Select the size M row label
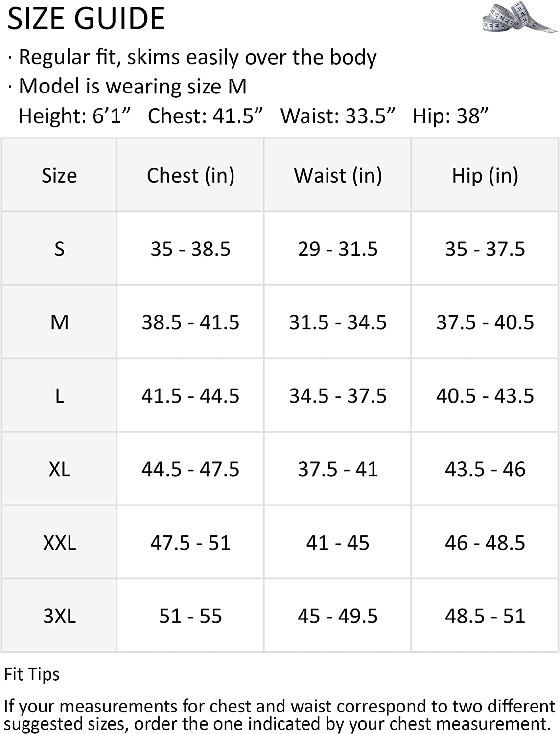This screenshot has width=560, height=734. pos(59,322)
